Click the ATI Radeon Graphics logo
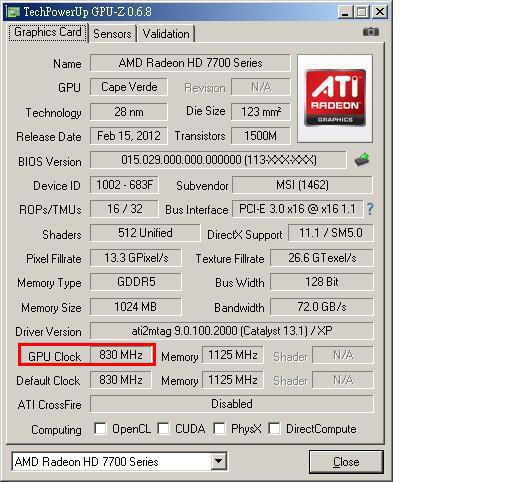The height and width of the screenshot is (482, 512). [335, 99]
